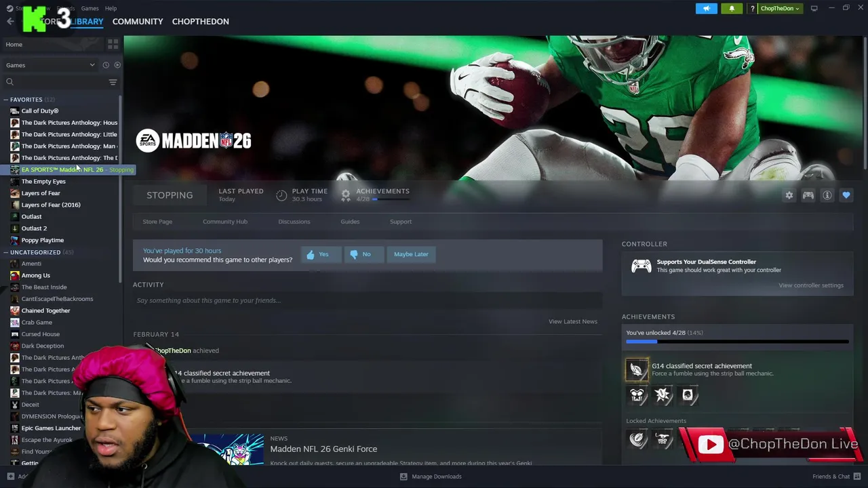
Task: Click the activity status input field
Action: pyautogui.click(x=368, y=300)
